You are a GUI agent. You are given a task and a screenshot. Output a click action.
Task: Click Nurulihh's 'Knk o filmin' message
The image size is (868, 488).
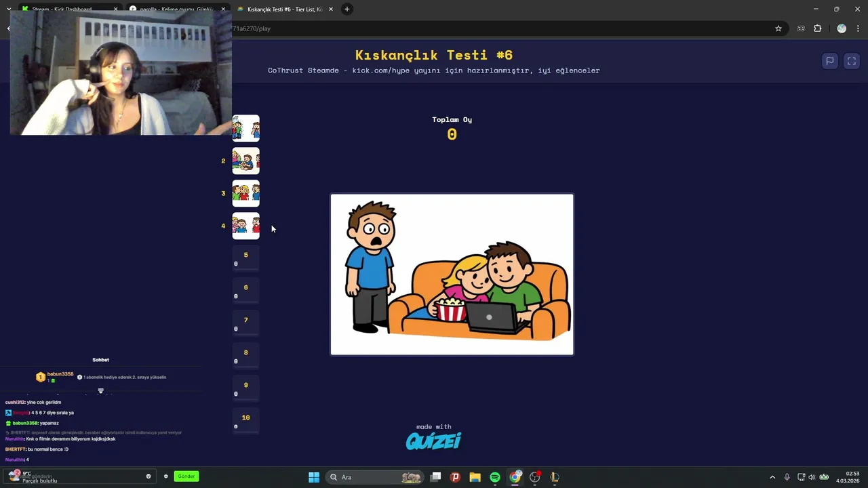(x=60, y=439)
